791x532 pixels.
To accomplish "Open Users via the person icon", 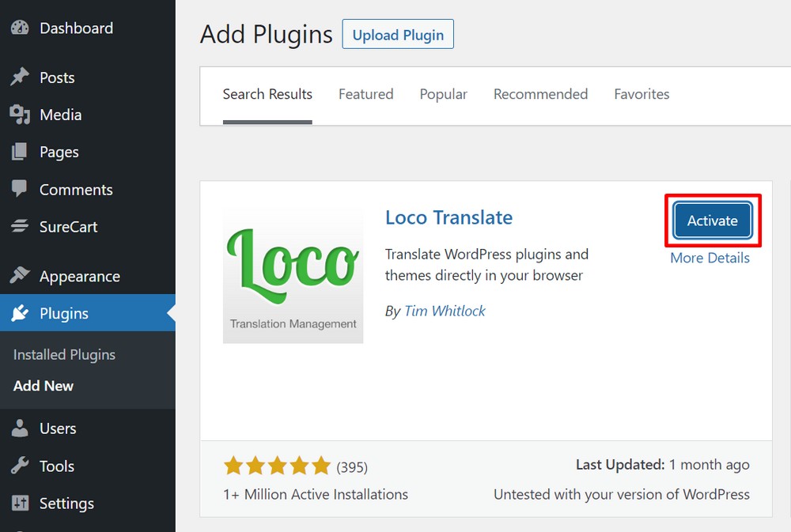I will point(19,428).
